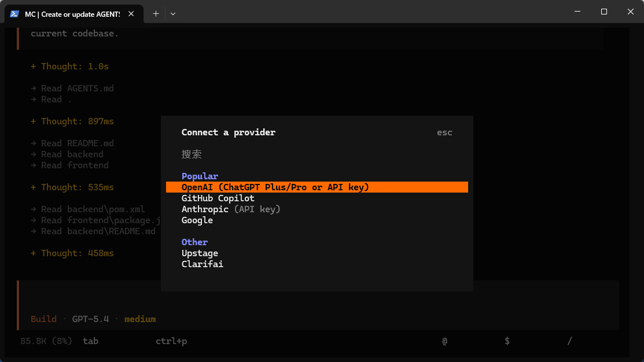
Task: Open the new-tab profile dropdown
Action: (x=173, y=14)
